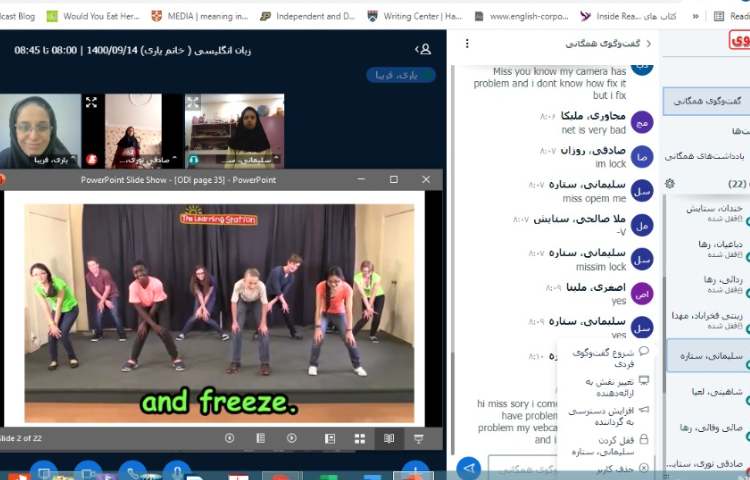Select change role to presenter menu entry
The image size is (750, 480).
605,387
